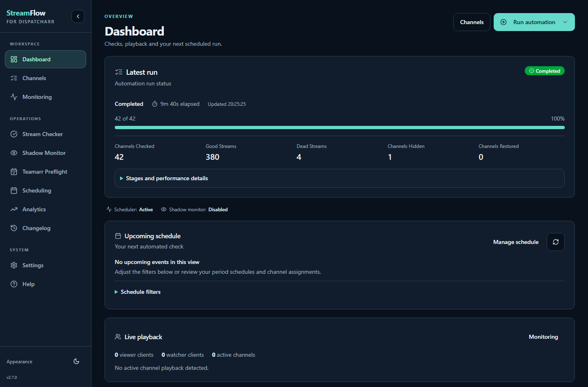Open Teamarr Preflight page
This screenshot has width=588, height=387.
(45, 172)
